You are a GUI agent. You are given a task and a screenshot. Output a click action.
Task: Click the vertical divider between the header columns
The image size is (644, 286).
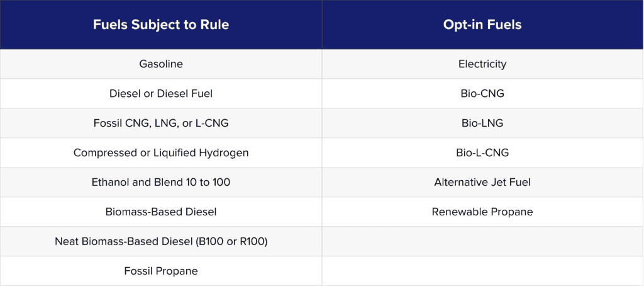point(322,25)
